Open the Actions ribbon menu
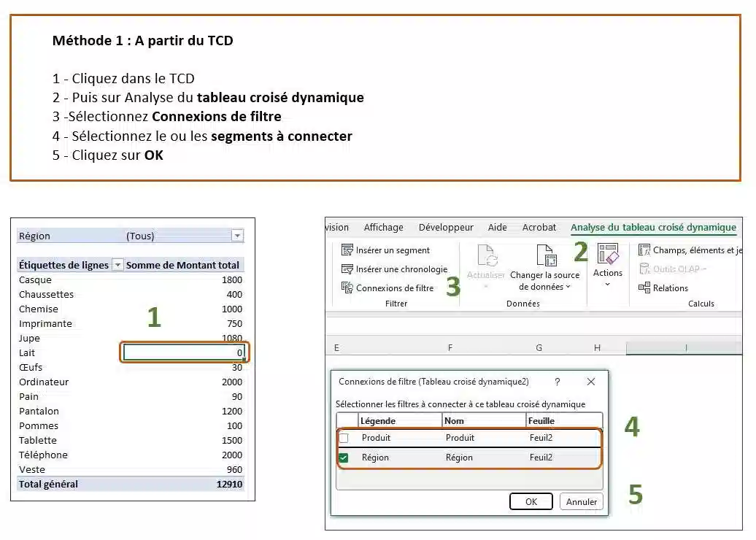The height and width of the screenshot is (540, 756). click(x=607, y=265)
